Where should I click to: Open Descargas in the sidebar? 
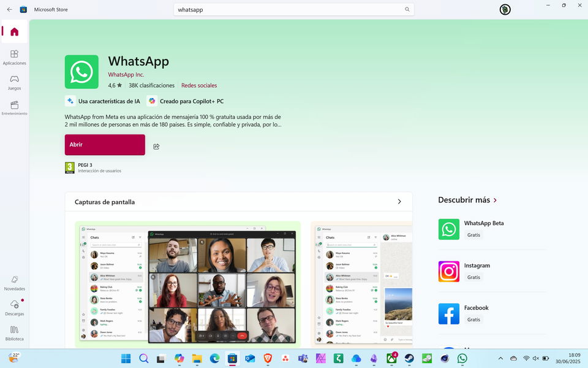point(14,307)
